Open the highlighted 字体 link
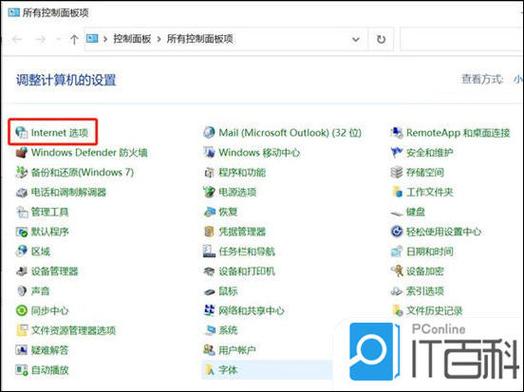 (228, 370)
